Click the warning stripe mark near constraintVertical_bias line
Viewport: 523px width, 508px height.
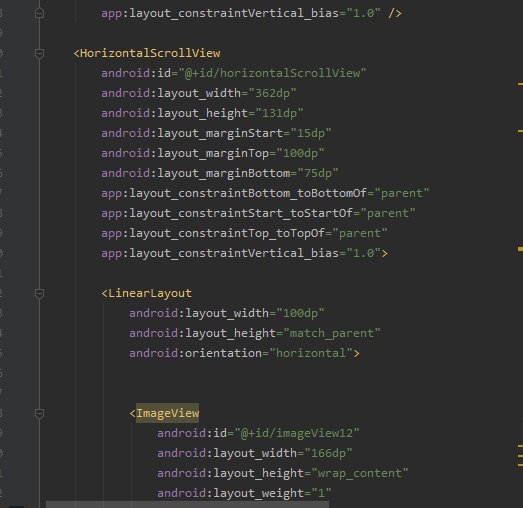click(520, 249)
